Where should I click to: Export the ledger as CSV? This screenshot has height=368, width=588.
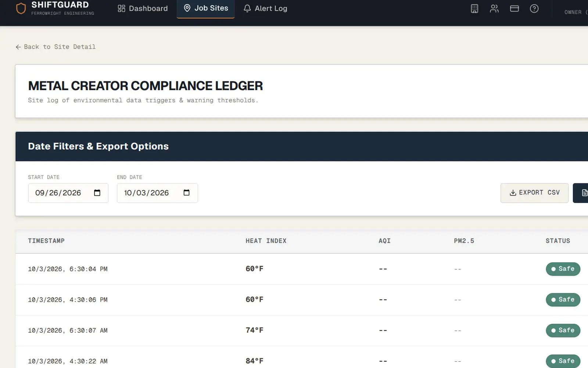pyautogui.click(x=534, y=193)
